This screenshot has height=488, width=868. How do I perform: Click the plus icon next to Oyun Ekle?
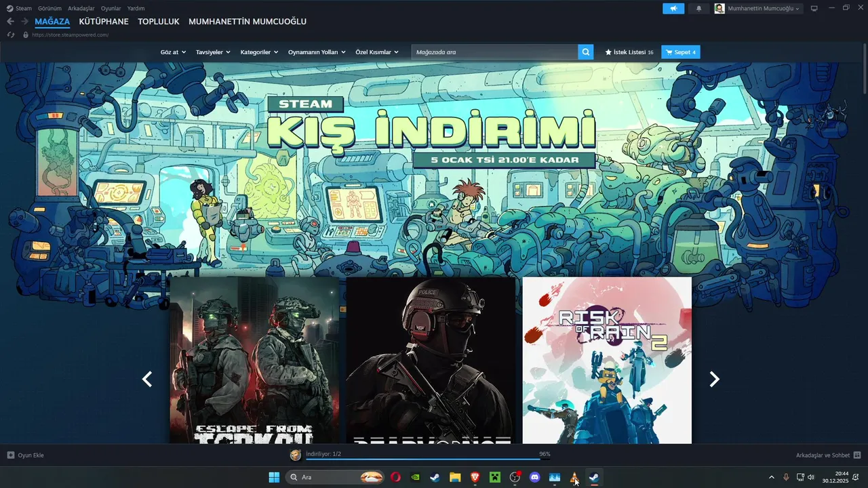[x=11, y=455]
